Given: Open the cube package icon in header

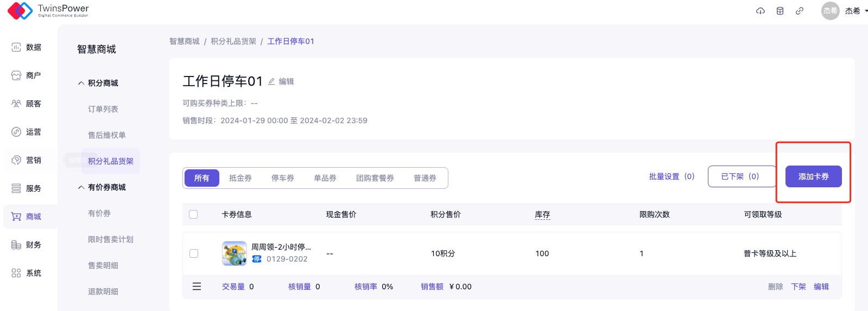Looking at the screenshot, I should [x=780, y=11].
